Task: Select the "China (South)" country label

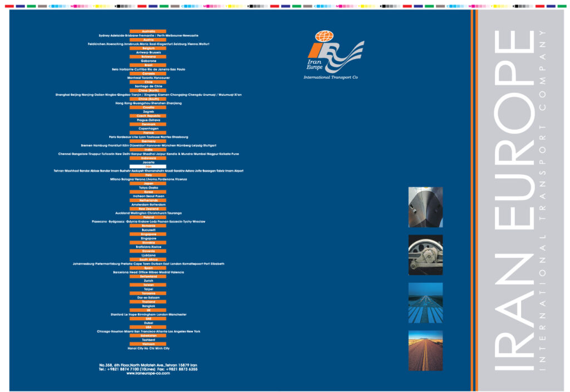Action: click(148, 99)
